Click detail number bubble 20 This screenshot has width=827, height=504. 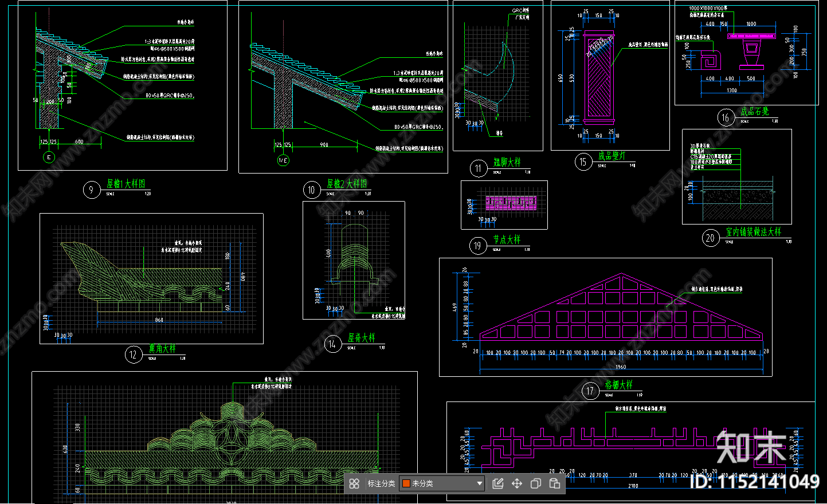pyautogui.click(x=711, y=238)
